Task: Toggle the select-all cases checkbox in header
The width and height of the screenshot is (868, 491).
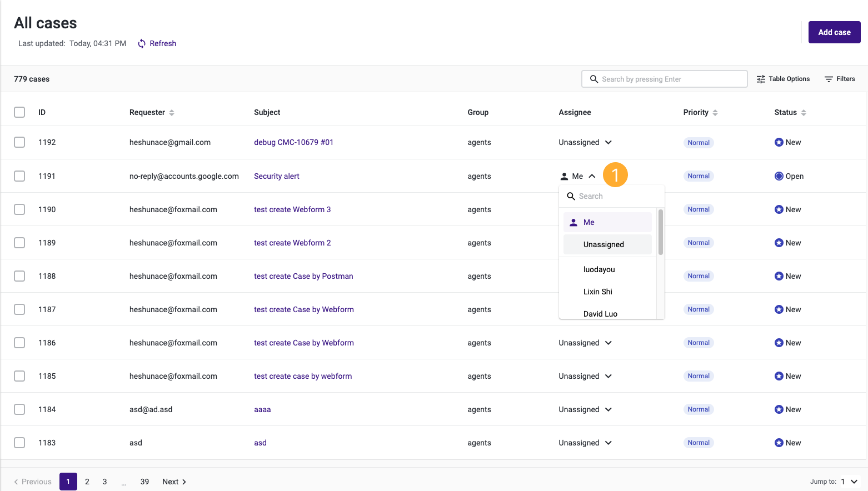Action: [19, 112]
